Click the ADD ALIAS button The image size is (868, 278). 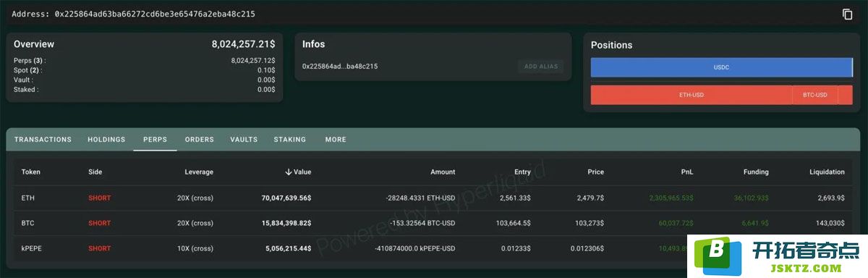541,67
